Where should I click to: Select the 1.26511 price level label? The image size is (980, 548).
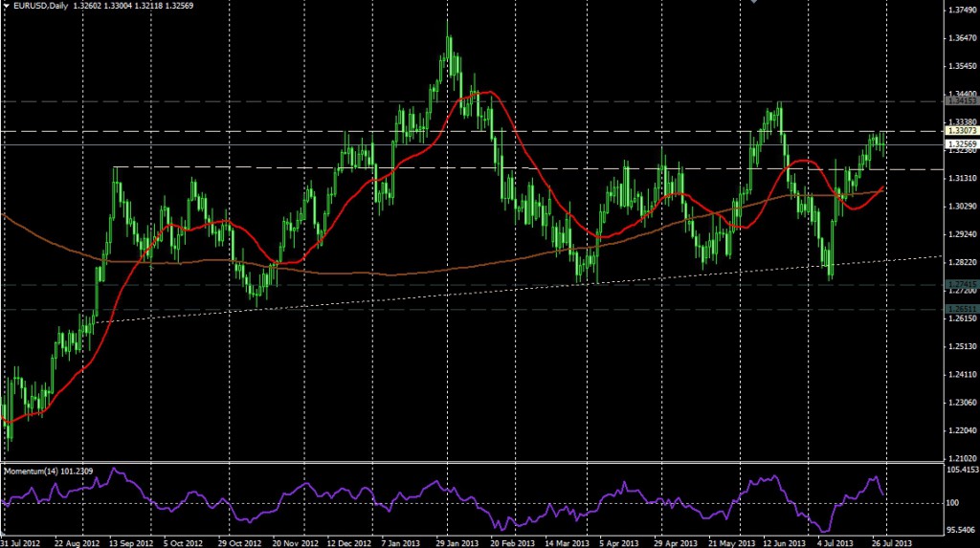pos(960,308)
